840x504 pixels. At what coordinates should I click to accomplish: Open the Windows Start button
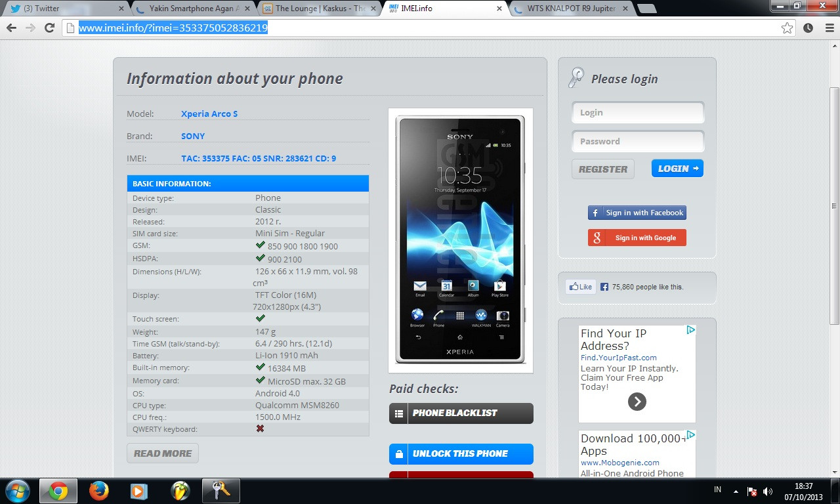click(x=16, y=491)
